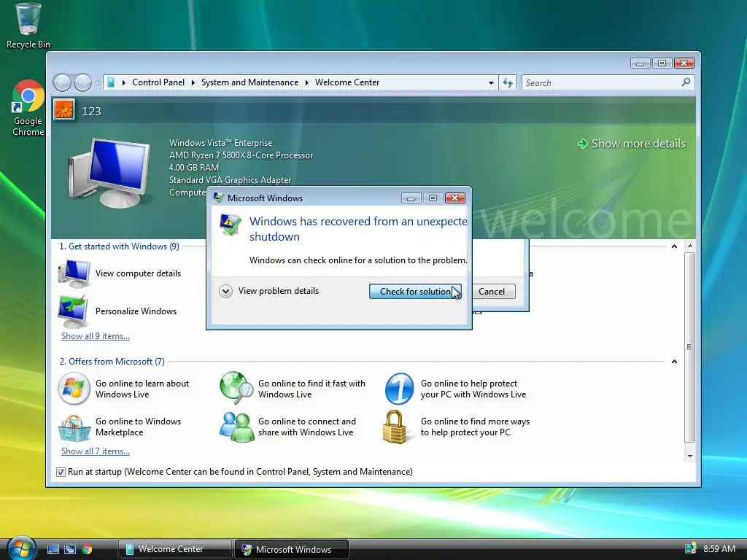Click the address bar folder icon
The image size is (747, 560).
point(111,82)
